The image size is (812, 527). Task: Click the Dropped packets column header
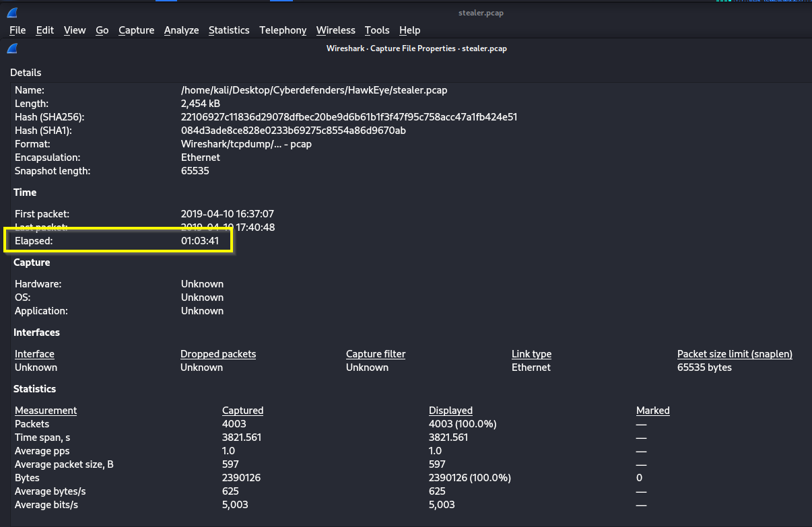tap(218, 354)
